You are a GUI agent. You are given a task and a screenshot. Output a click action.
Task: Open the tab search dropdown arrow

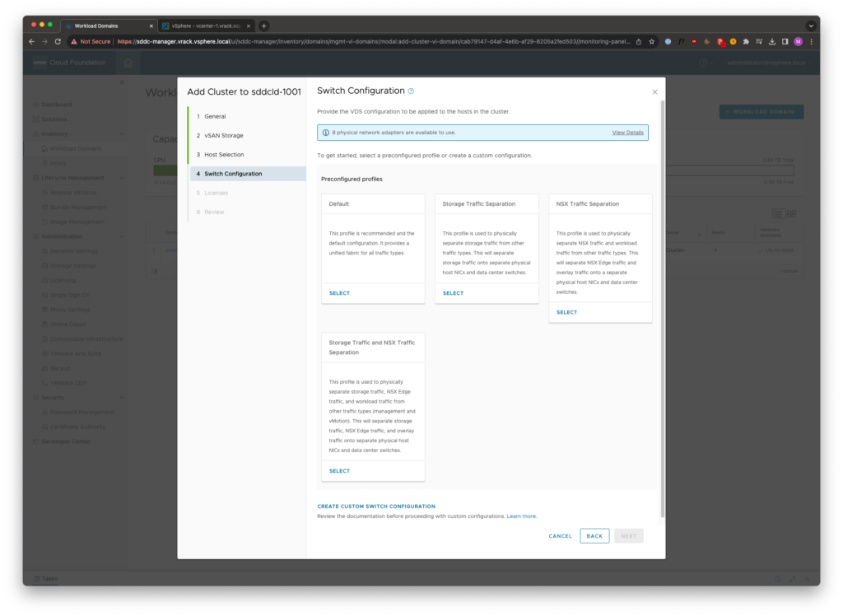(811, 26)
